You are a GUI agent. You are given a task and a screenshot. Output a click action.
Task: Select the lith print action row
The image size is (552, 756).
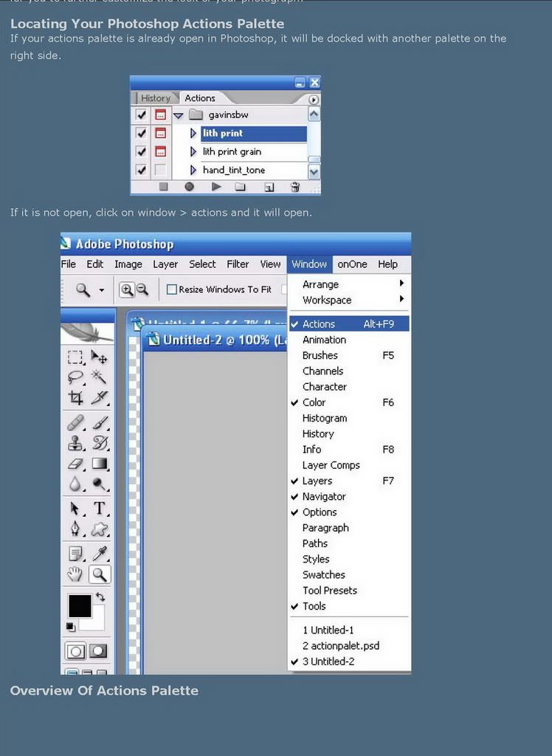253,134
